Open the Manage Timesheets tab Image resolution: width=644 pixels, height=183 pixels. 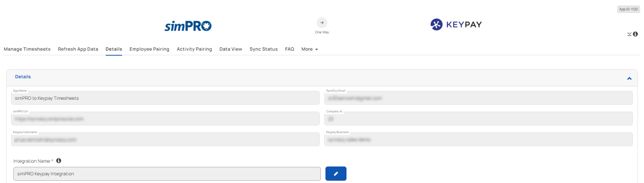point(27,49)
